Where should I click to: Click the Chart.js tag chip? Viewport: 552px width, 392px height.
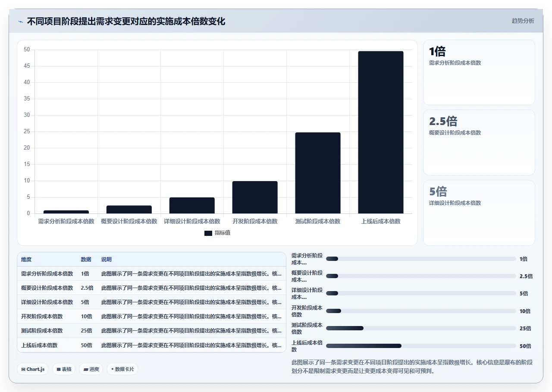click(x=33, y=369)
